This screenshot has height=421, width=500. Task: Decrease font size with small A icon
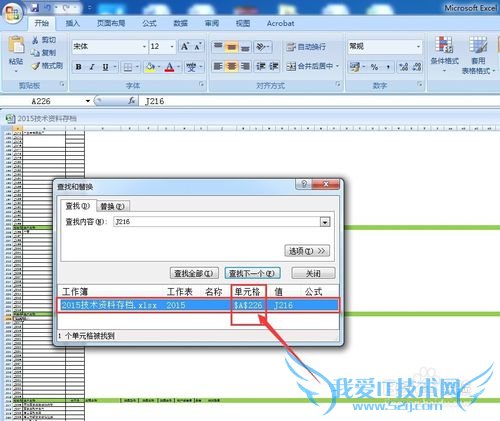(198, 46)
